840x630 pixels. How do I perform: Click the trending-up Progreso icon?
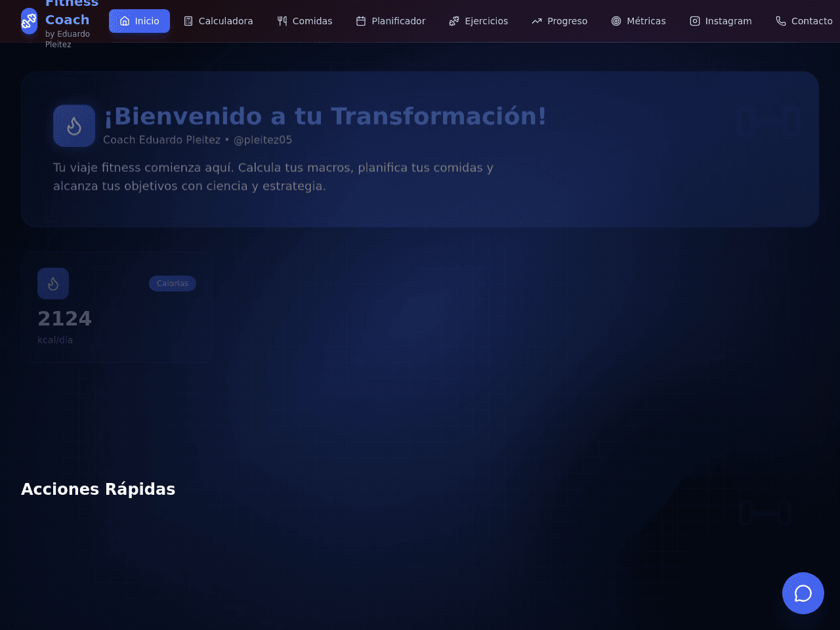pos(537,21)
